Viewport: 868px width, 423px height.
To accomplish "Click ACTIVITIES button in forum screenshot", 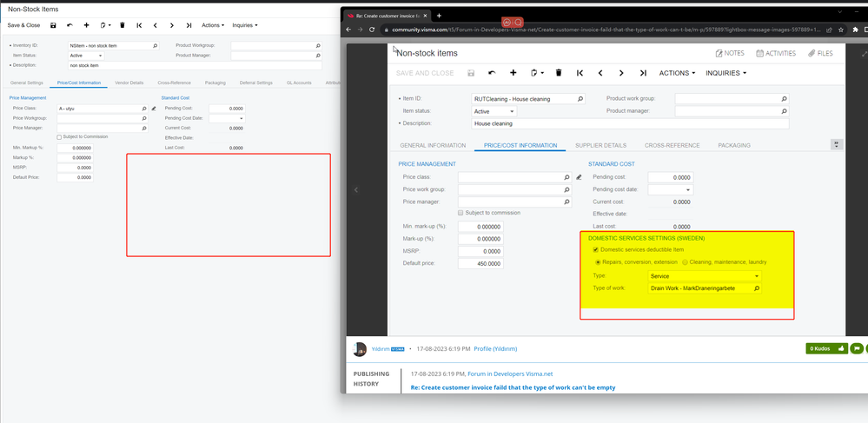I will [x=775, y=53].
